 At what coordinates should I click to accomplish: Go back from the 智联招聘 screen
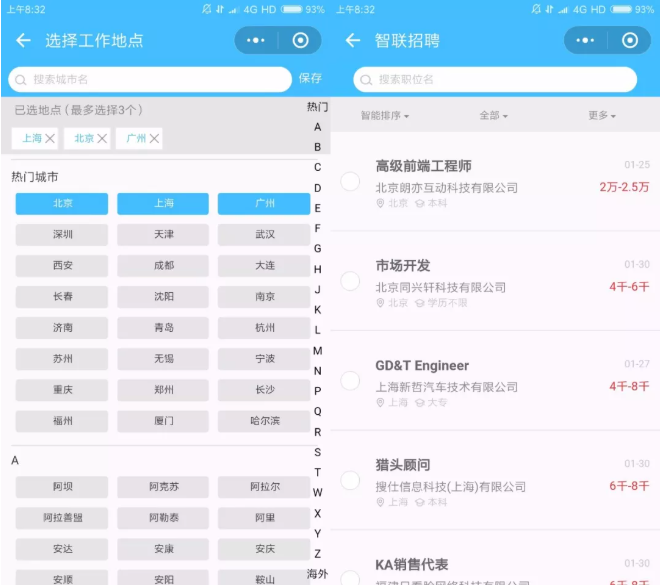click(x=353, y=40)
